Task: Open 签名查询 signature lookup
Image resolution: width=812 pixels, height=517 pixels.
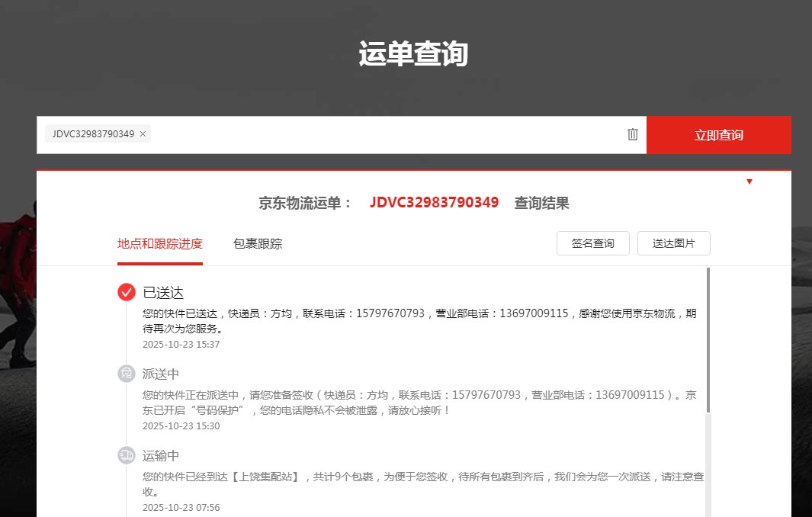Action: (x=592, y=243)
